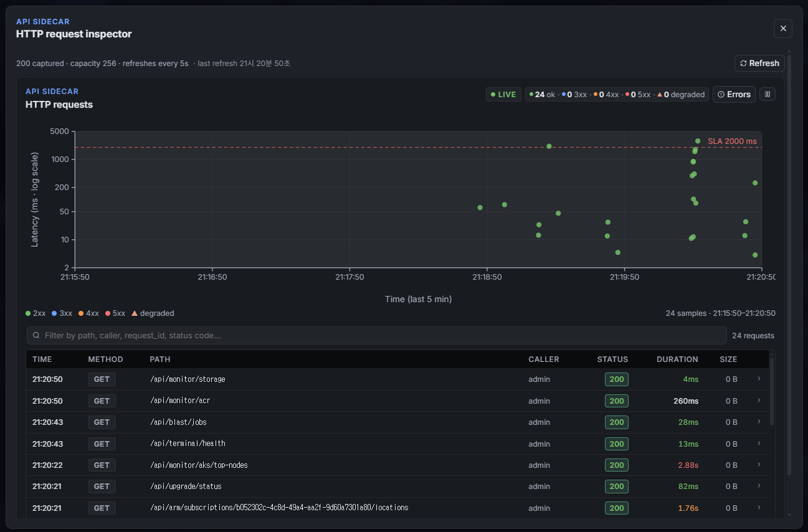The width and height of the screenshot is (808, 532).
Task: Expand the /api/monitor/acr row chevron
Action: coord(759,401)
